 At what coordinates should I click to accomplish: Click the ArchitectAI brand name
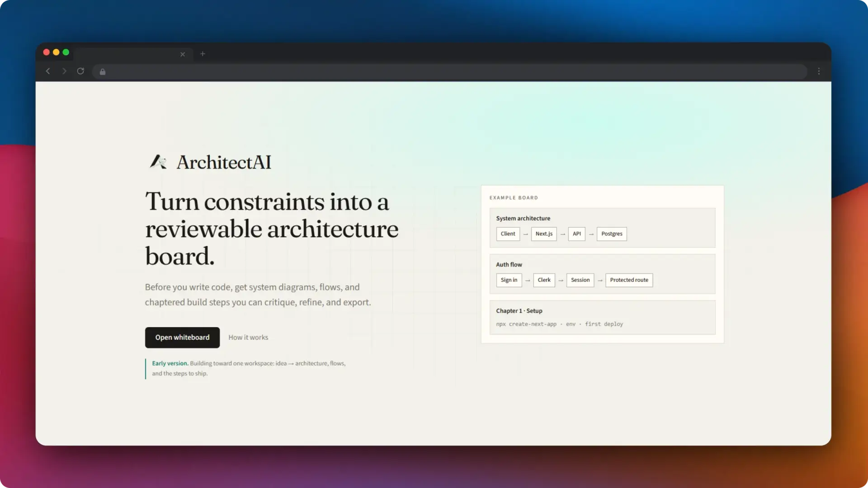224,162
